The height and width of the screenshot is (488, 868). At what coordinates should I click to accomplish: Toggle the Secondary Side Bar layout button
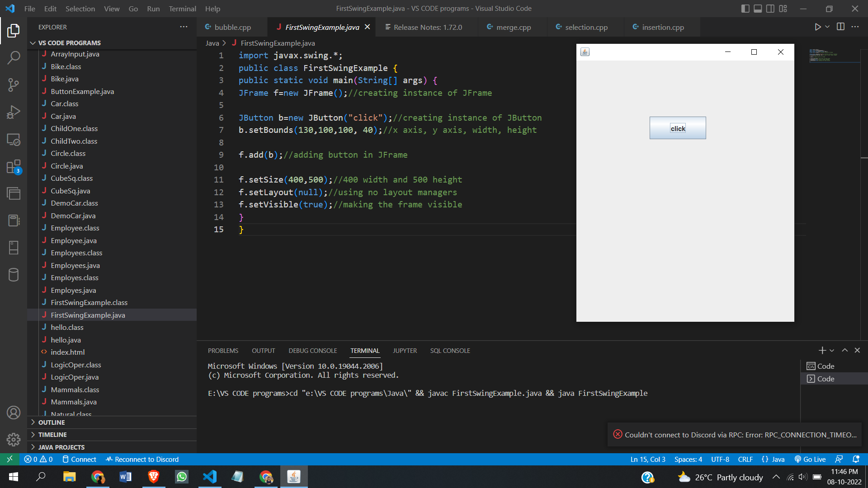click(x=770, y=9)
